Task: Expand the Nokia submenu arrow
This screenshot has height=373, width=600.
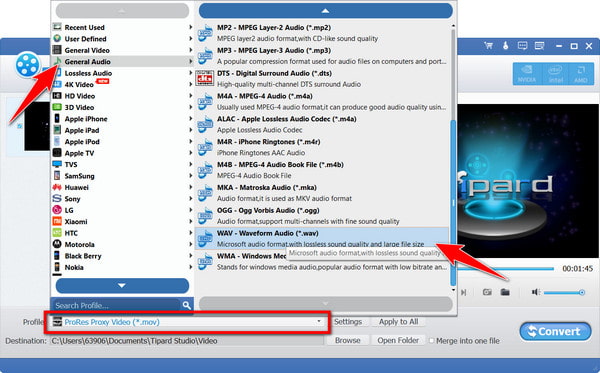Action: (191, 267)
